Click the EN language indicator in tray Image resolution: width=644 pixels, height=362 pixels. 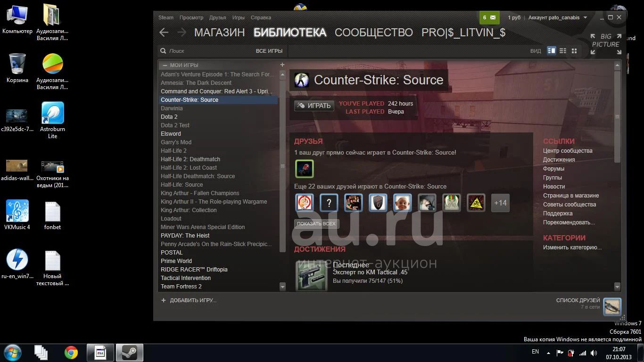pyautogui.click(x=535, y=352)
